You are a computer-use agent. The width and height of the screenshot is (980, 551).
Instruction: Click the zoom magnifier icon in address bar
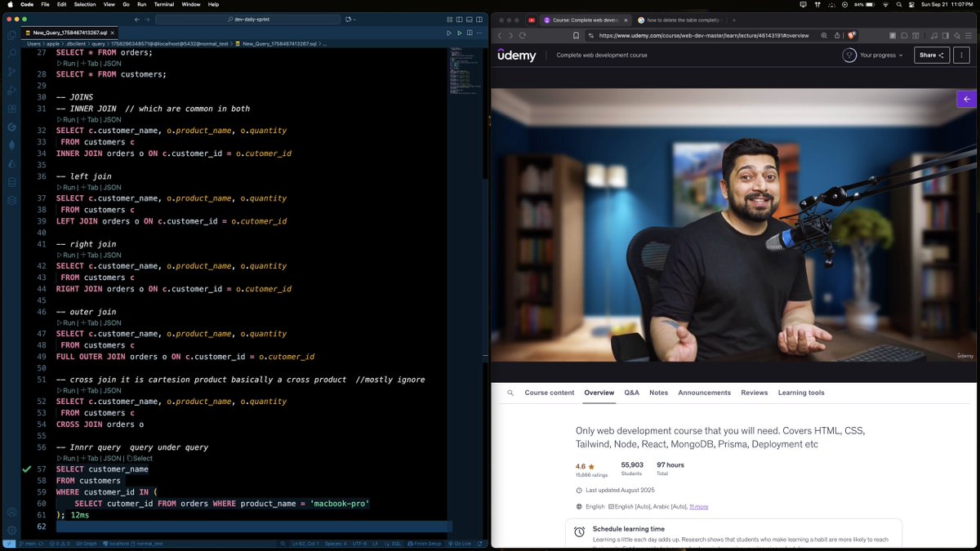824,35
